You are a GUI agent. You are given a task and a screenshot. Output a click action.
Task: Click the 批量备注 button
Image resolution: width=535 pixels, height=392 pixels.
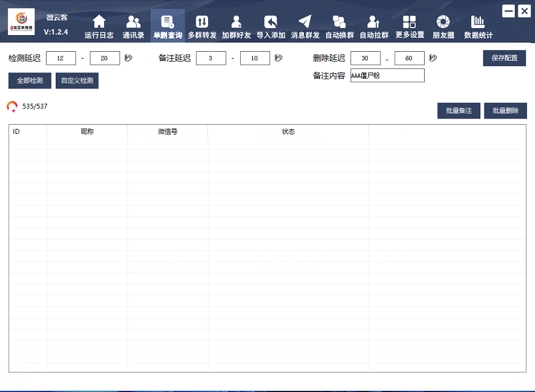(x=459, y=111)
